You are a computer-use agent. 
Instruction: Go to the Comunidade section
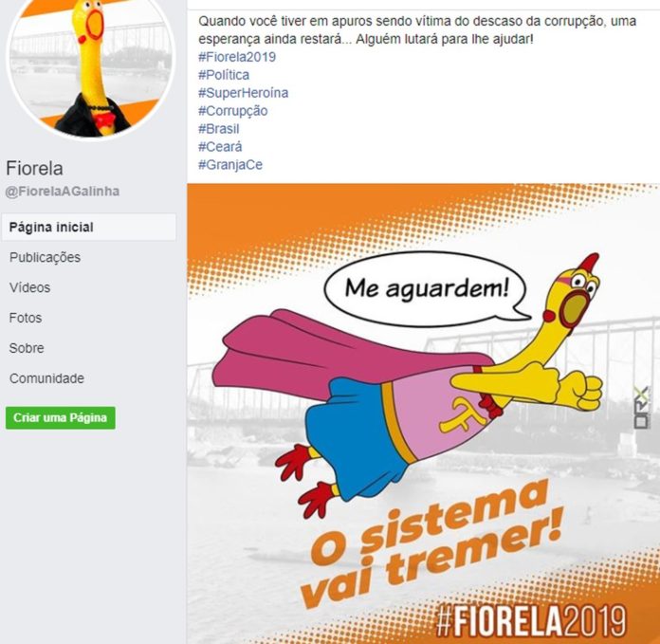46,378
